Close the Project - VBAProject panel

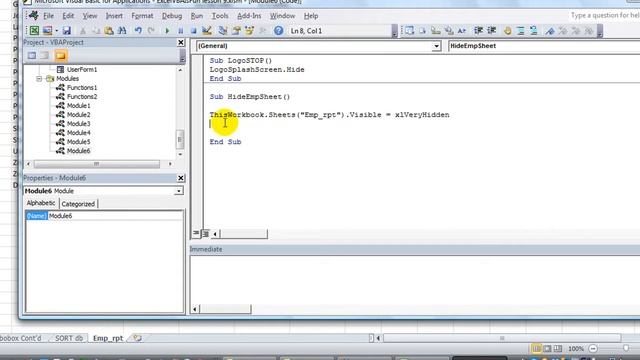pyautogui.click(x=181, y=42)
